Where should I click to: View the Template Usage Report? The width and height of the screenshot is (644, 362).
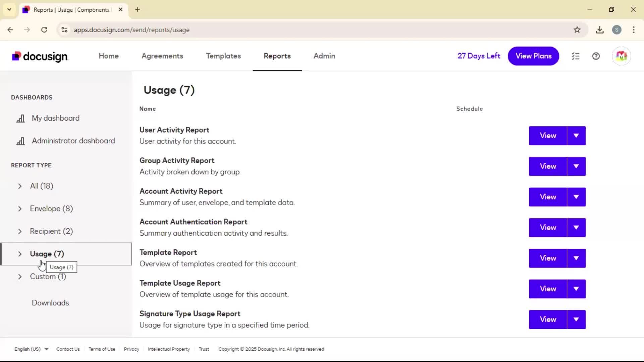pos(548,289)
